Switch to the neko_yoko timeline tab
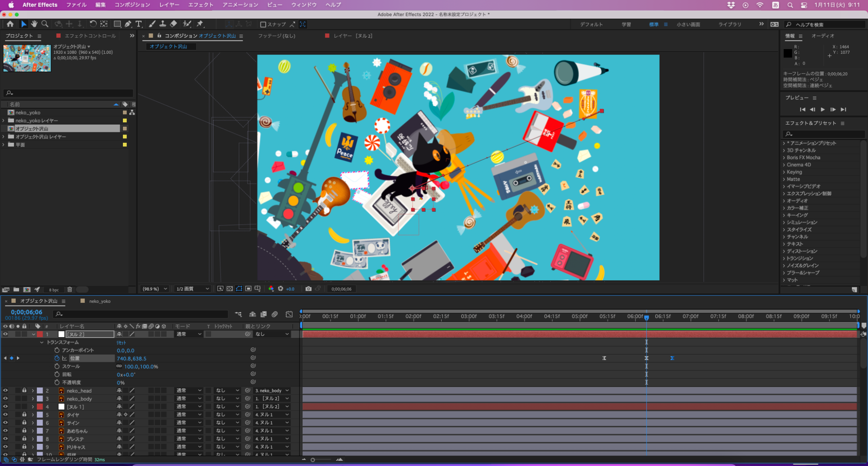This screenshot has height=466, width=868. [99, 301]
